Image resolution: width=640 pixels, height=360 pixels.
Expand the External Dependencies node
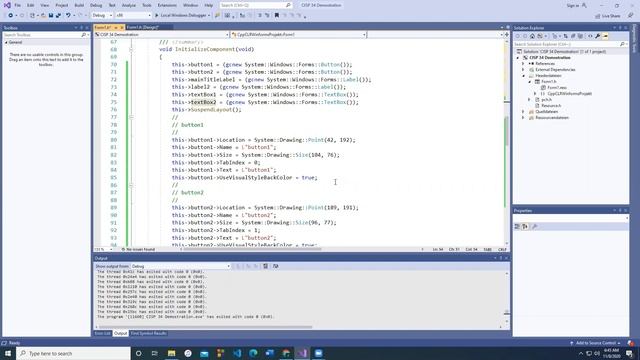pos(523,70)
